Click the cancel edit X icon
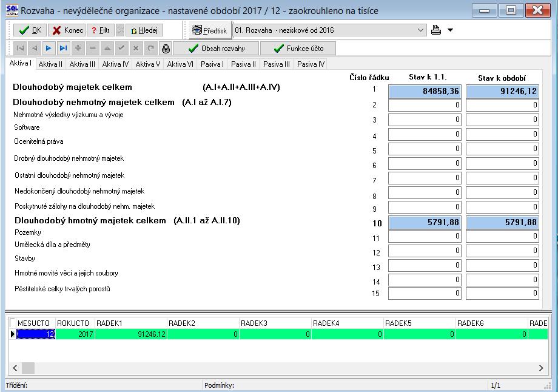 point(136,49)
